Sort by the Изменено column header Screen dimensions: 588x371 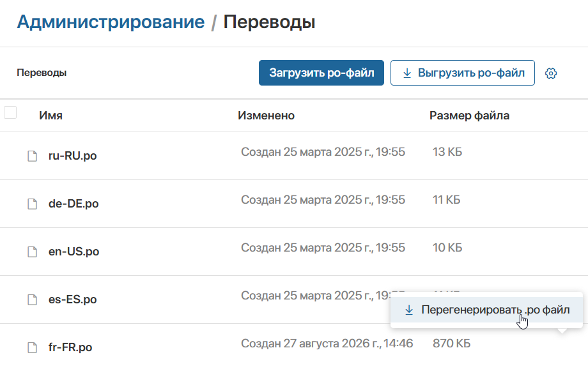click(x=267, y=116)
